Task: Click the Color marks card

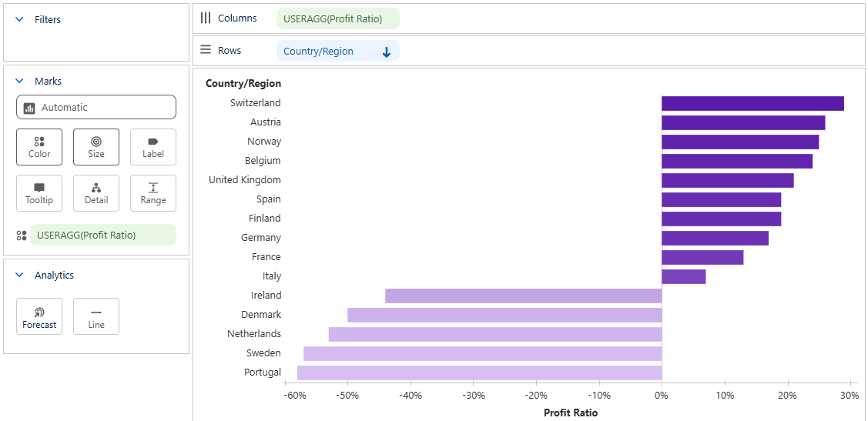Action: (39, 146)
